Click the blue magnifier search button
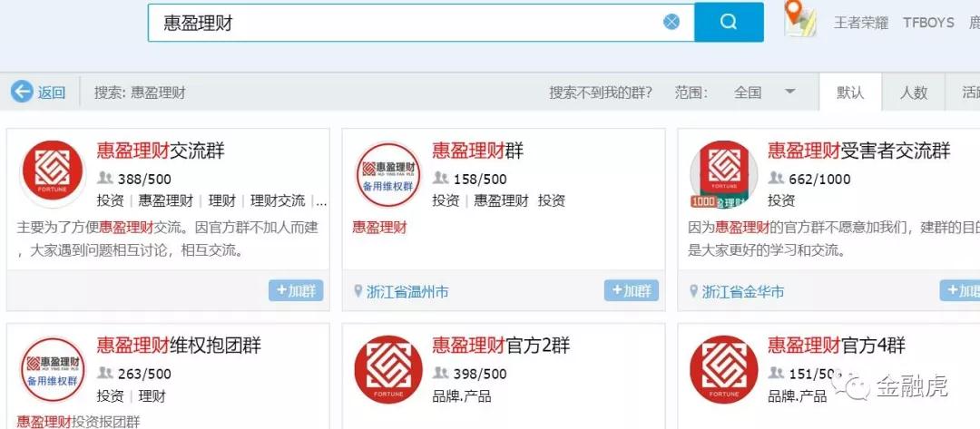Screen dimensions: 980x429 click(x=729, y=23)
